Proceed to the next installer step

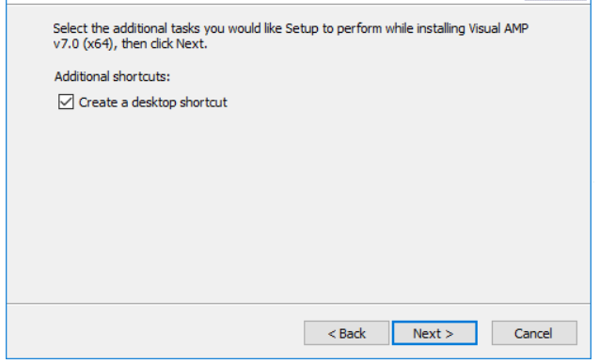434,333
